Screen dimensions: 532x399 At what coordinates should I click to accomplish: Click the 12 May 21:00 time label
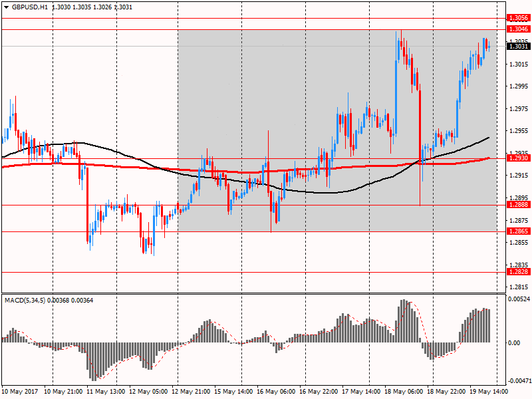pyautogui.click(x=191, y=392)
